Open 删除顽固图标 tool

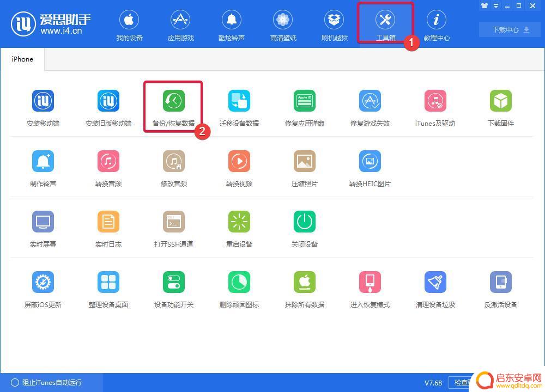click(239, 289)
